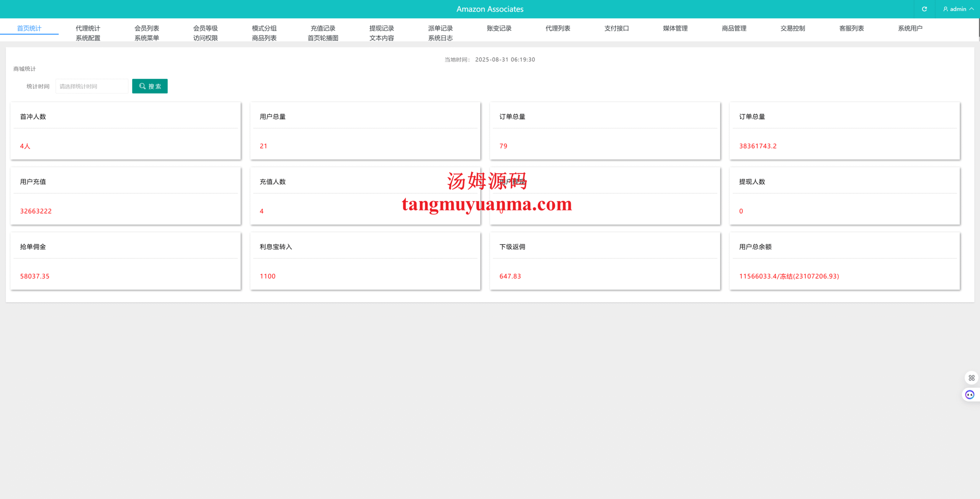Open the admin user dropdown

click(x=958, y=9)
